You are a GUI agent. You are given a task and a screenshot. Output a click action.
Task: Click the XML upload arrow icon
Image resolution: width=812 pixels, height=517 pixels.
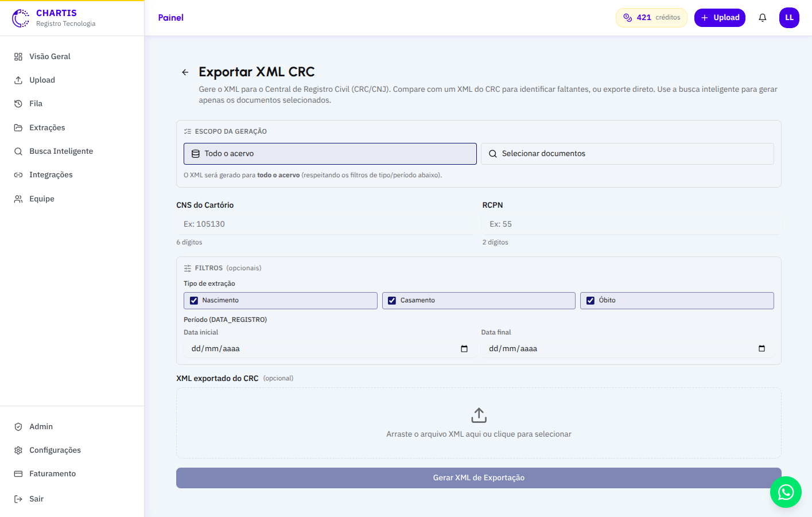point(479,415)
